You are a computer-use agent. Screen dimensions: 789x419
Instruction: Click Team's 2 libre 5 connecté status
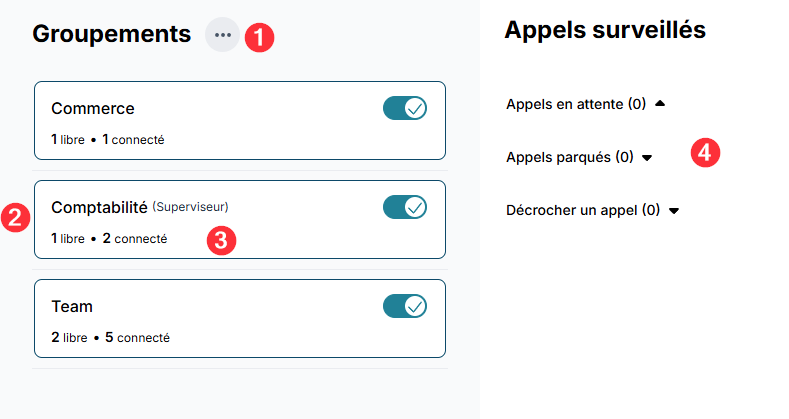110,338
